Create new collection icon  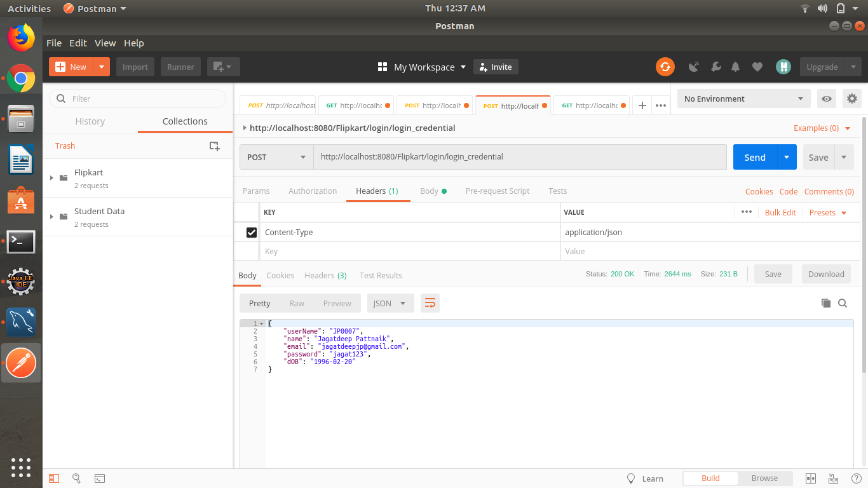point(215,146)
